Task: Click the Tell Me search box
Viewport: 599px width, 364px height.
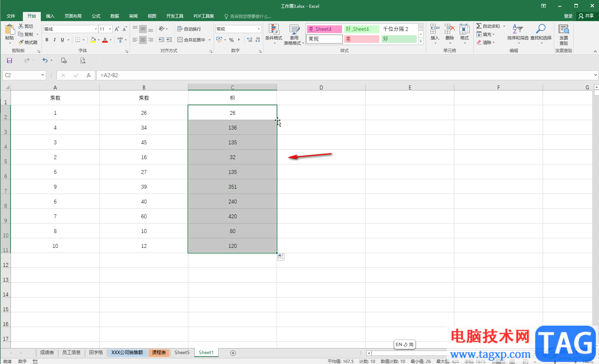Action: [248, 16]
